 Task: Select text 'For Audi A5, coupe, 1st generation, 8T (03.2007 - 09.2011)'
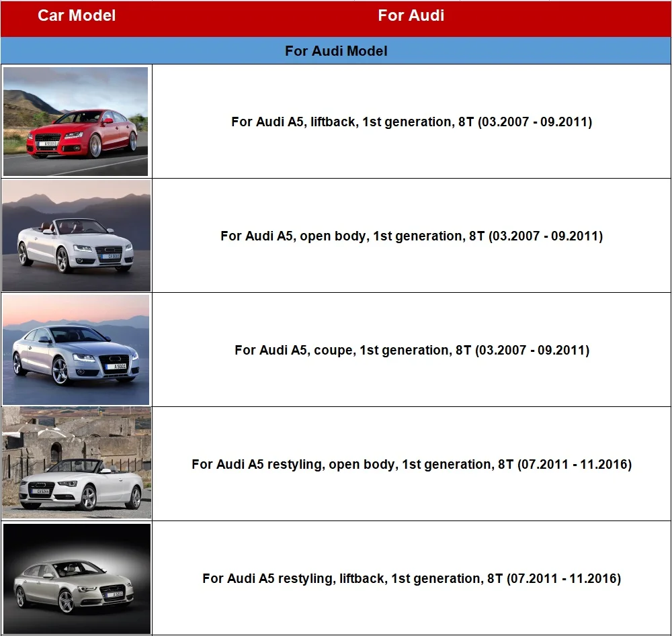[x=412, y=350]
